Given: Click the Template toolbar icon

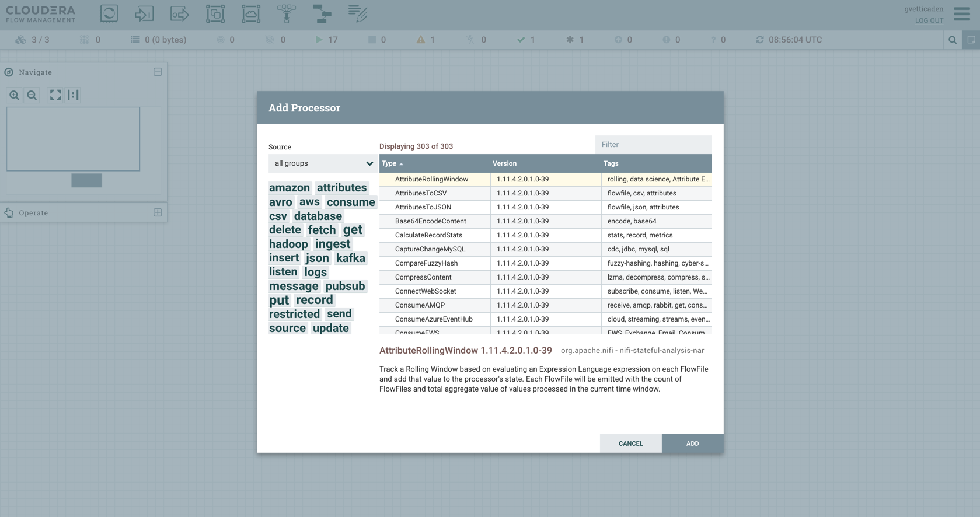Looking at the screenshot, I should (322, 13).
